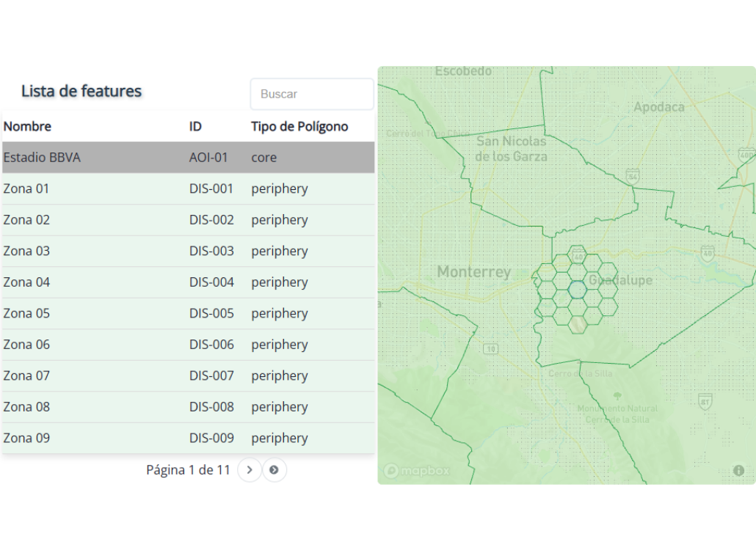
Task: Click the Monterrey label on map
Action: pos(473,272)
